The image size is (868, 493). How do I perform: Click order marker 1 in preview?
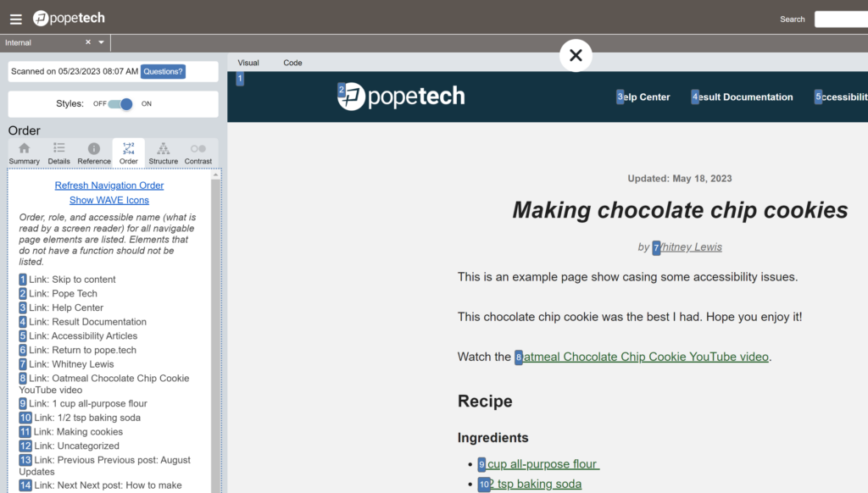[x=240, y=79]
